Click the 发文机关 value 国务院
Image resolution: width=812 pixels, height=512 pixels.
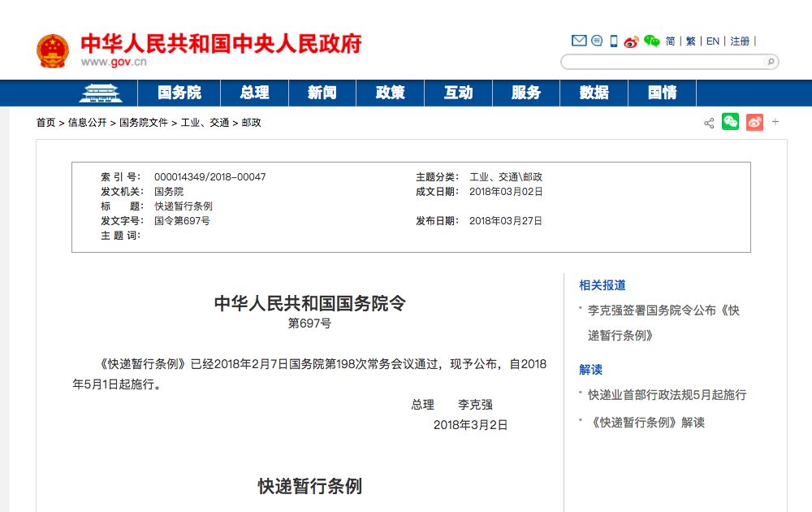(x=169, y=191)
